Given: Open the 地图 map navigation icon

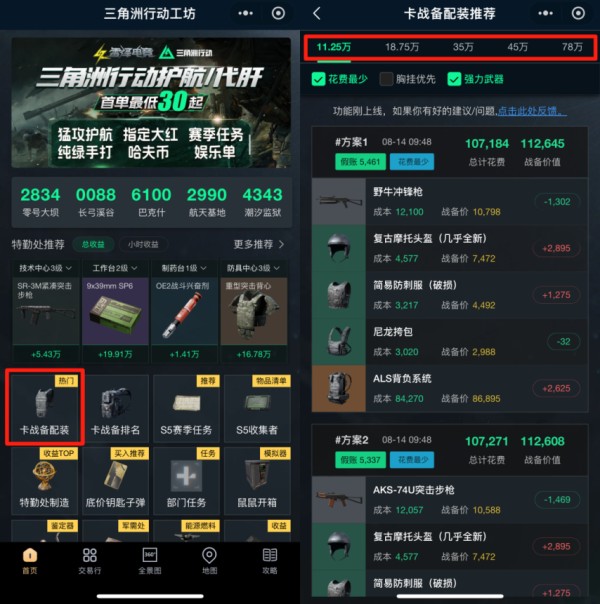Looking at the screenshot, I should 209,561.
